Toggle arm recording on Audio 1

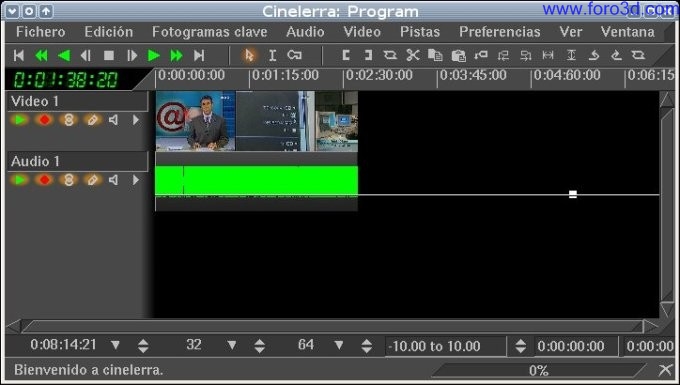[x=44, y=179]
